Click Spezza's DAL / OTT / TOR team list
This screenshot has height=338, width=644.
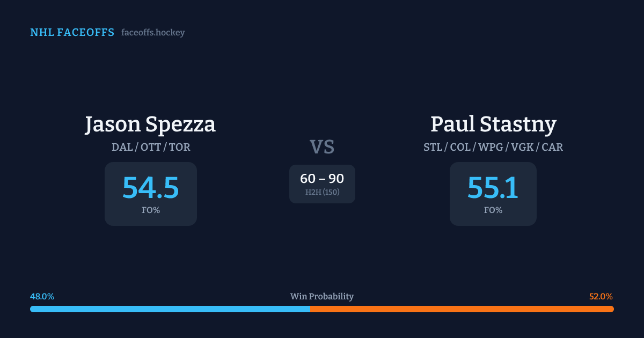(151, 147)
